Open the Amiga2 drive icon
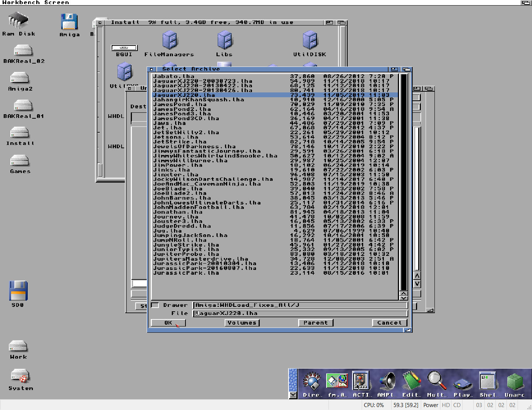Screen dimensions: 532x410 tap(19, 78)
